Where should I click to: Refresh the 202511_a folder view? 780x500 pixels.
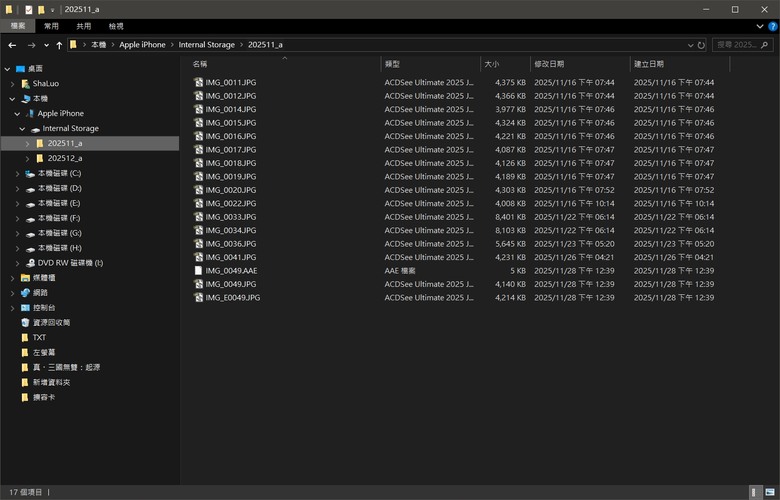[x=701, y=45]
